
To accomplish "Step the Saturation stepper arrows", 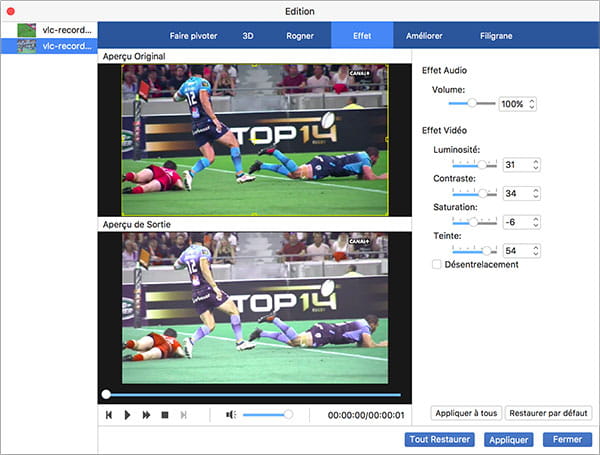I will pyautogui.click(x=536, y=222).
